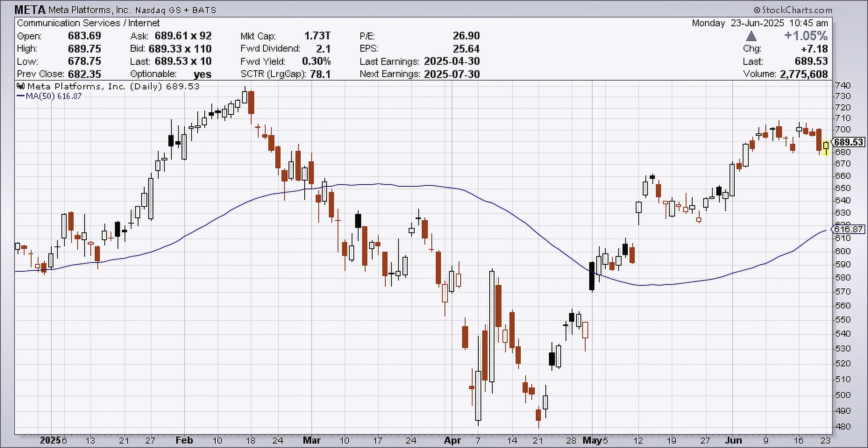Click the 2025 year label on the date axis
Viewport: 868px width, 448px height.
click(50, 440)
